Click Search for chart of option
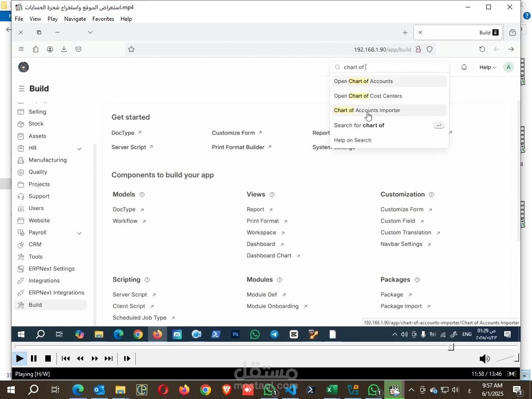The width and height of the screenshot is (532, 399). (x=389, y=125)
